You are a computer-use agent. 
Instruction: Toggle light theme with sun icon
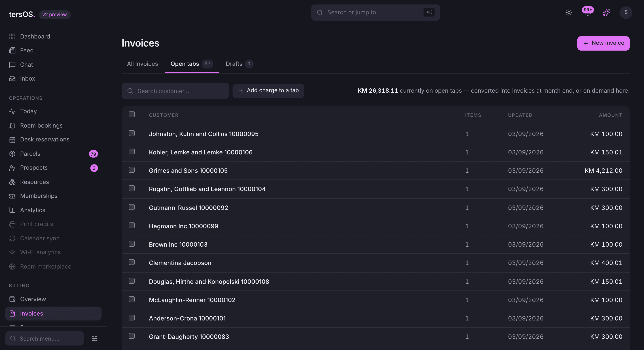tap(569, 13)
